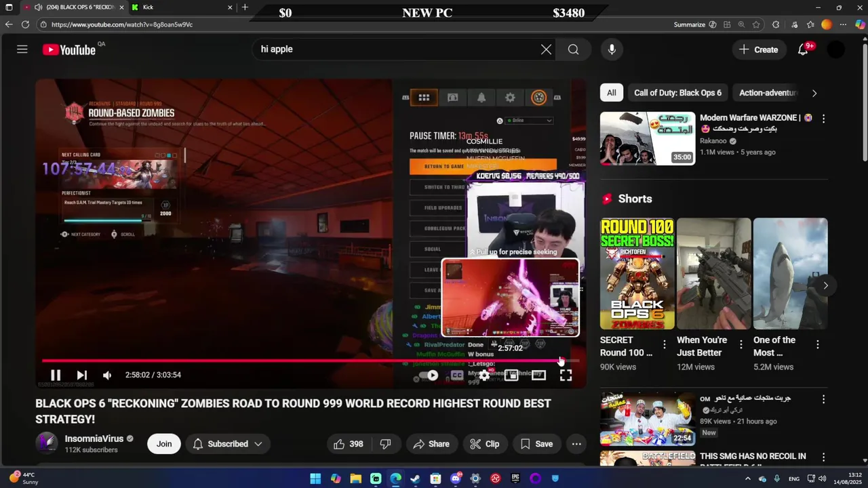
Task: Show more filter chips with the arrow
Action: pos(814,93)
